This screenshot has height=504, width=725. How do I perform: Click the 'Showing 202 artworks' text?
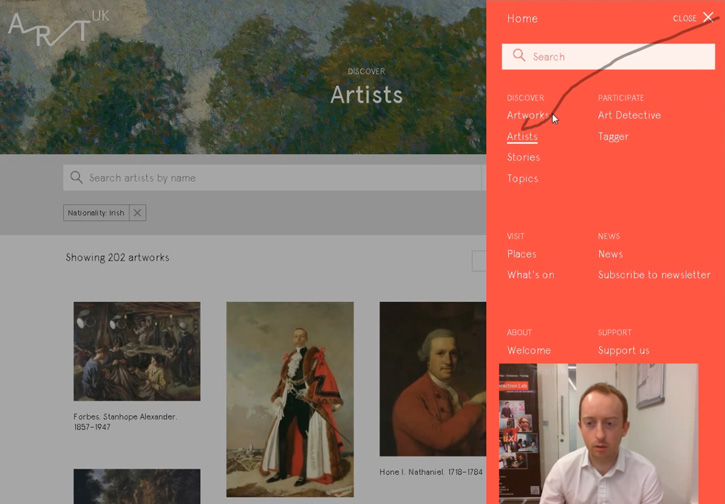[x=117, y=258]
